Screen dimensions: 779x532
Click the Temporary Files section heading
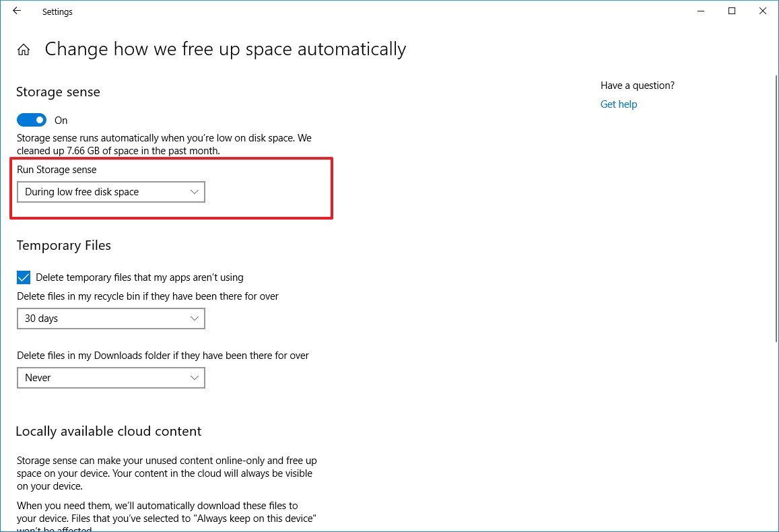point(63,246)
